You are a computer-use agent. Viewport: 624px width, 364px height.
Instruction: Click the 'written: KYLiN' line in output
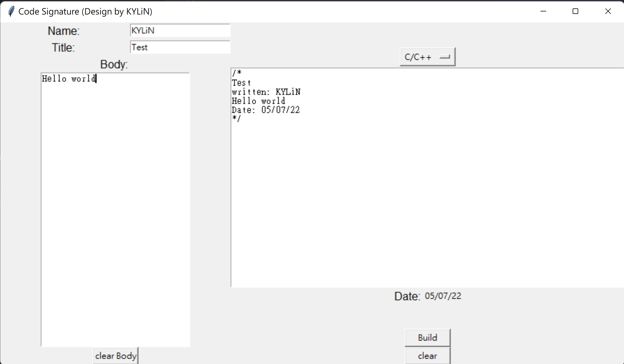(x=266, y=92)
